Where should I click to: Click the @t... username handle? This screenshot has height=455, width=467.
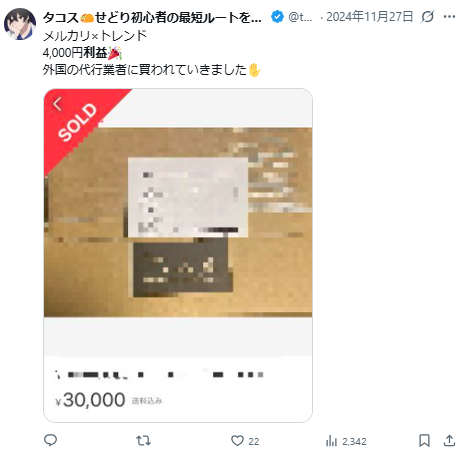pyautogui.click(x=300, y=17)
